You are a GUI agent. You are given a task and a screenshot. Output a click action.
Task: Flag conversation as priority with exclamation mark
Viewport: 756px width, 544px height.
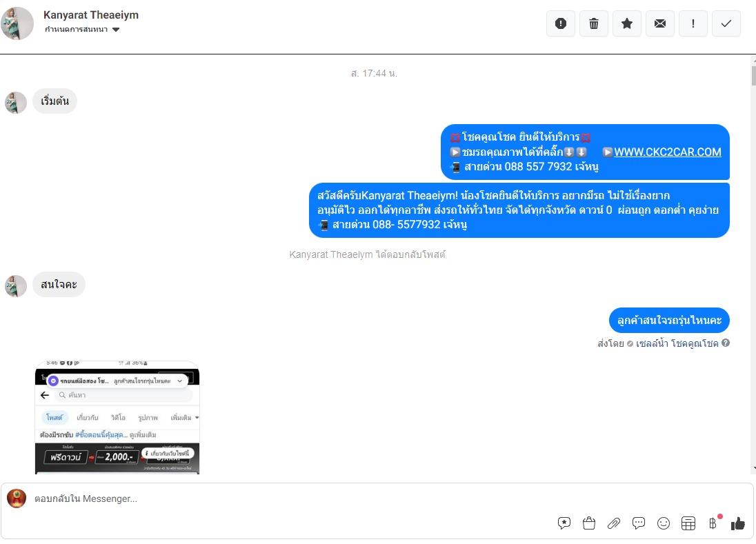pyautogui.click(x=693, y=23)
